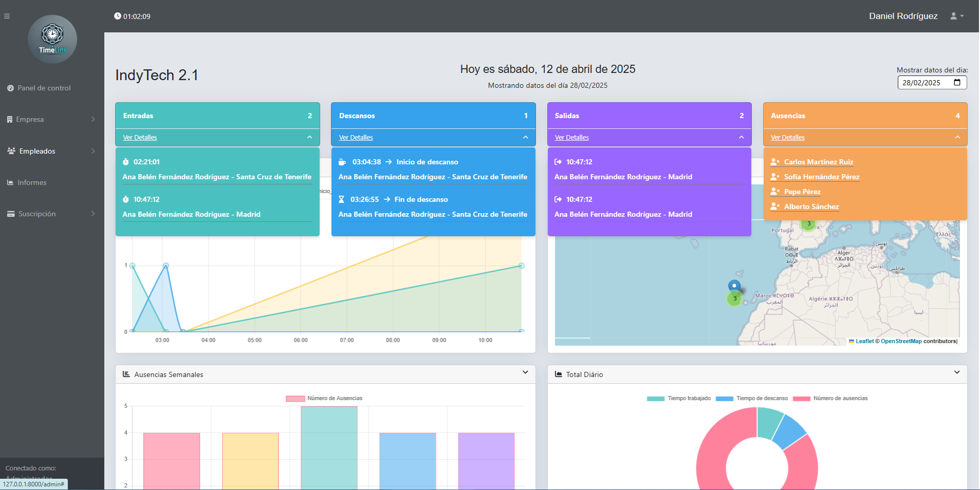980x490 pixels.
Task: Click the Daniel Rodríguez username
Action: [903, 16]
